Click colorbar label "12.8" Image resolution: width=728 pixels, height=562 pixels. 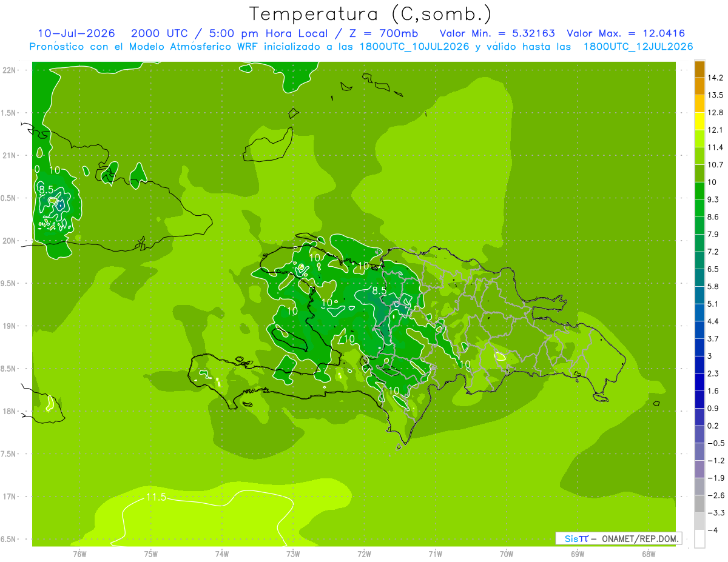(x=716, y=113)
